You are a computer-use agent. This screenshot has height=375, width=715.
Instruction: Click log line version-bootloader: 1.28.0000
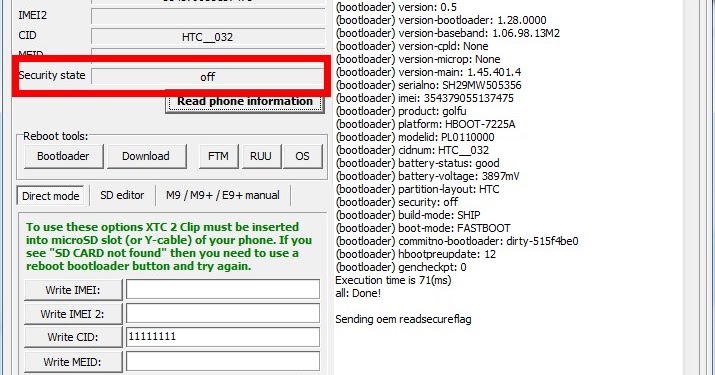[x=441, y=20]
